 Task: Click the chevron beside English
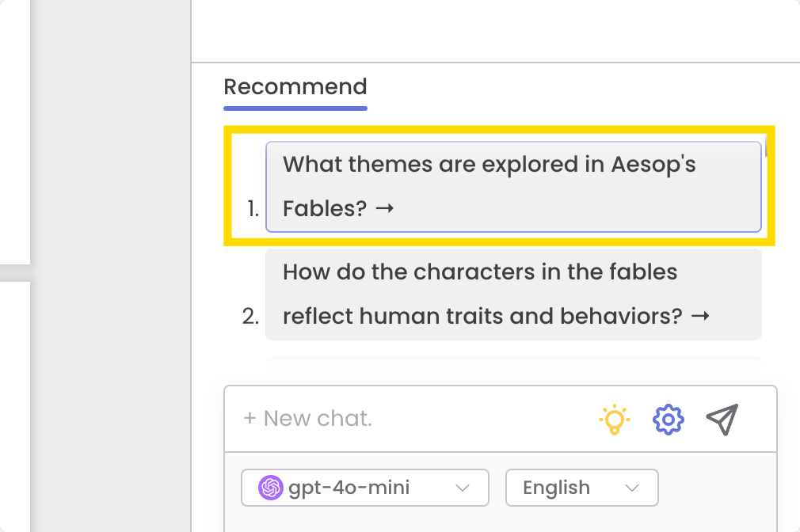click(631, 488)
